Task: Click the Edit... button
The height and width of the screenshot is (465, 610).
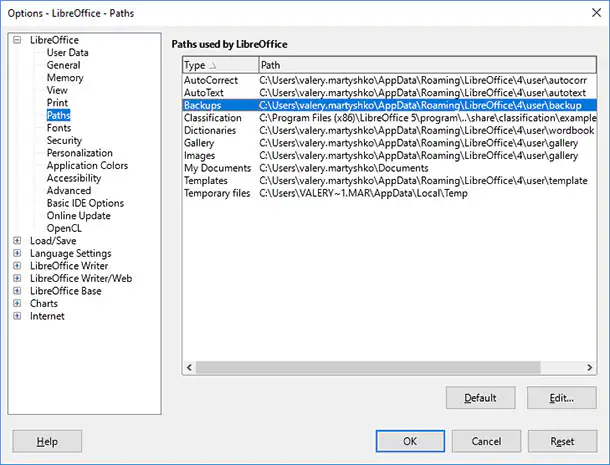Action: (x=561, y=398)
